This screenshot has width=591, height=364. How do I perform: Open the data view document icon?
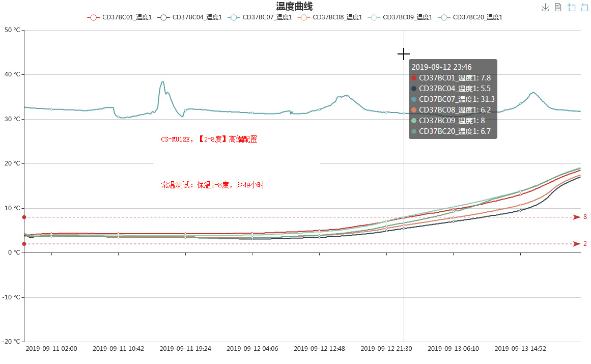point(558,8)
